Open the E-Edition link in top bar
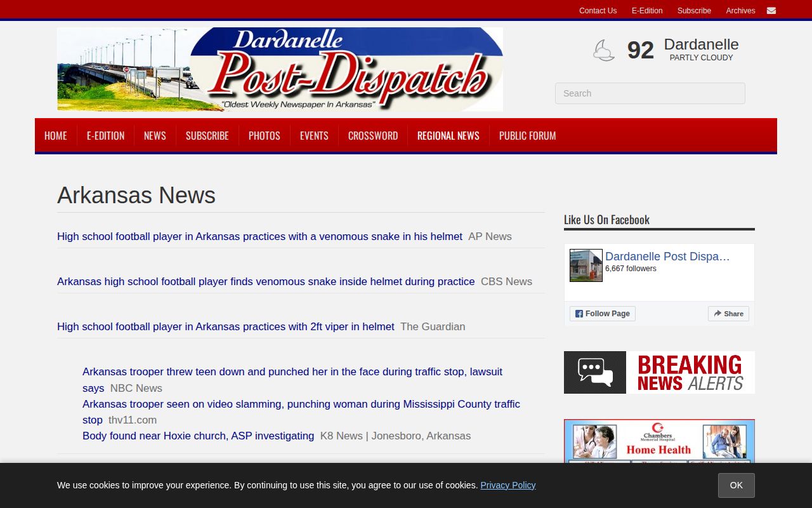Viewport: 812px width, 508px height. point(647,11)
